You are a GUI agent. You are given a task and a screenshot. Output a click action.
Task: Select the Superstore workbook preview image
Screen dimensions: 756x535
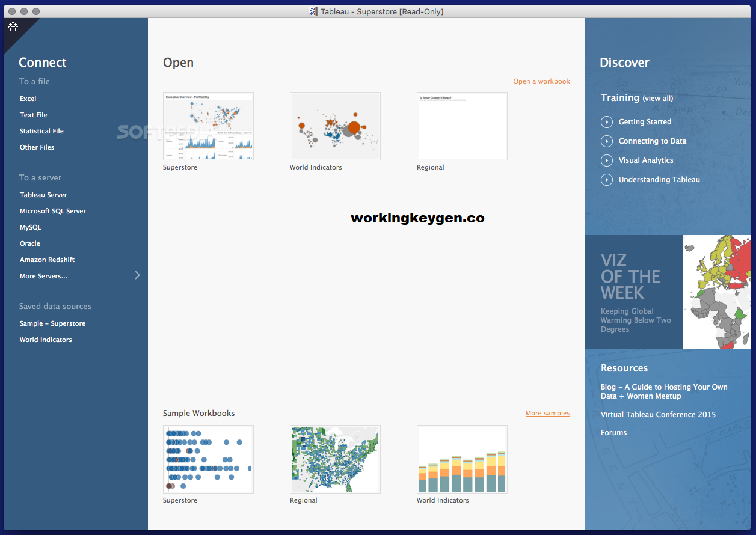pos(208,126)
